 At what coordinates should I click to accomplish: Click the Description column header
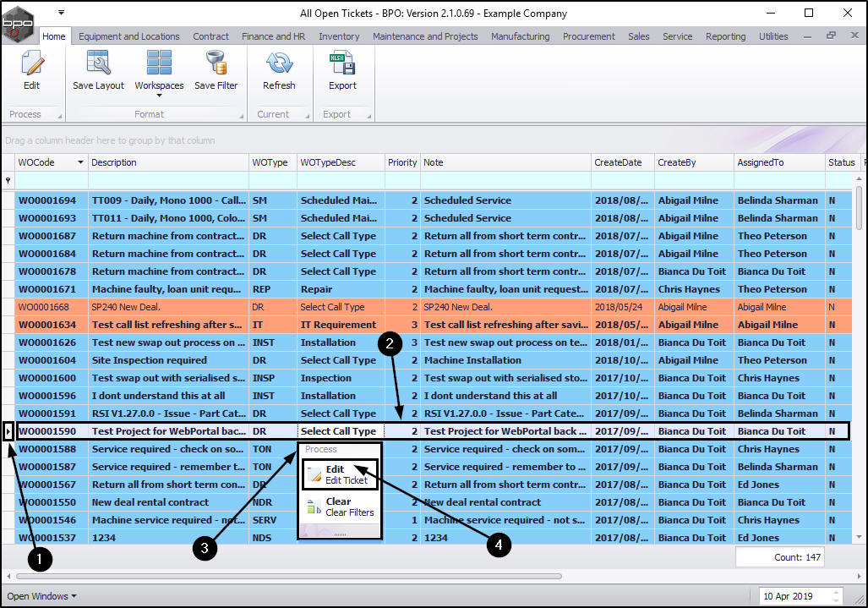(x=167, y=162)
